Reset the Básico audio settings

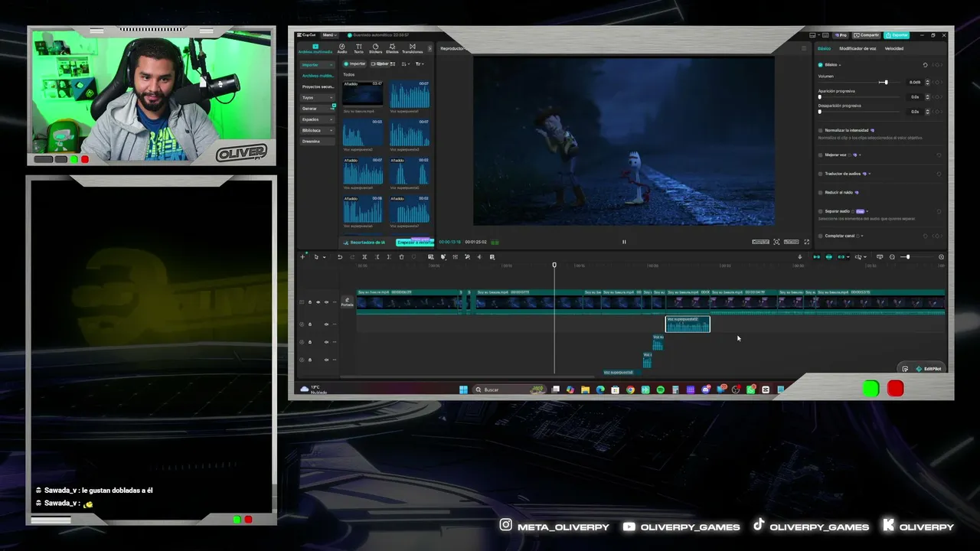pyautogui.click(x=925, y=65)
